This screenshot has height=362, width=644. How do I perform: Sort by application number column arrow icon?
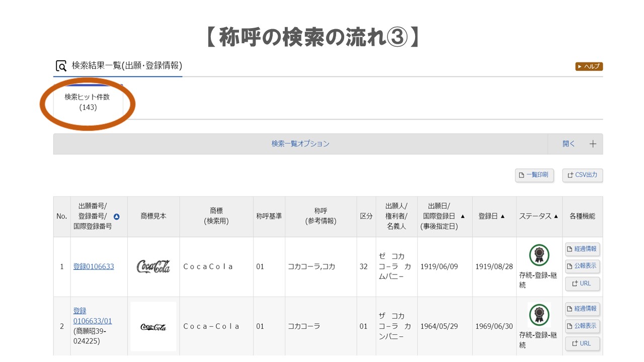[117, 217]
